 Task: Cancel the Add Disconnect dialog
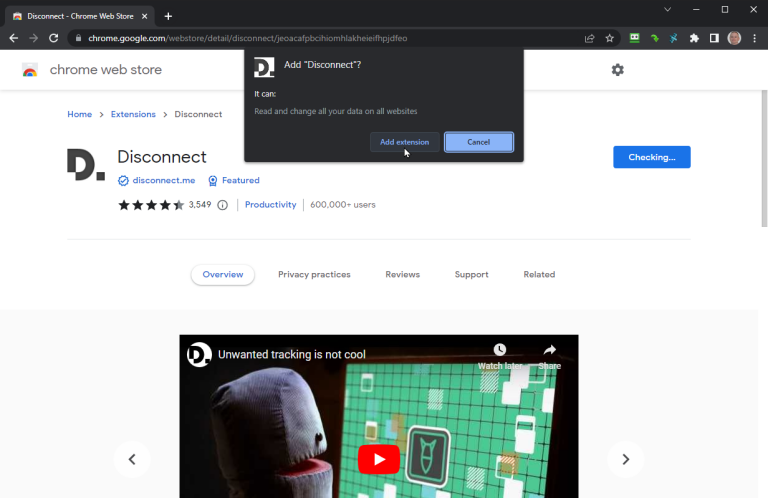point(479,142)
